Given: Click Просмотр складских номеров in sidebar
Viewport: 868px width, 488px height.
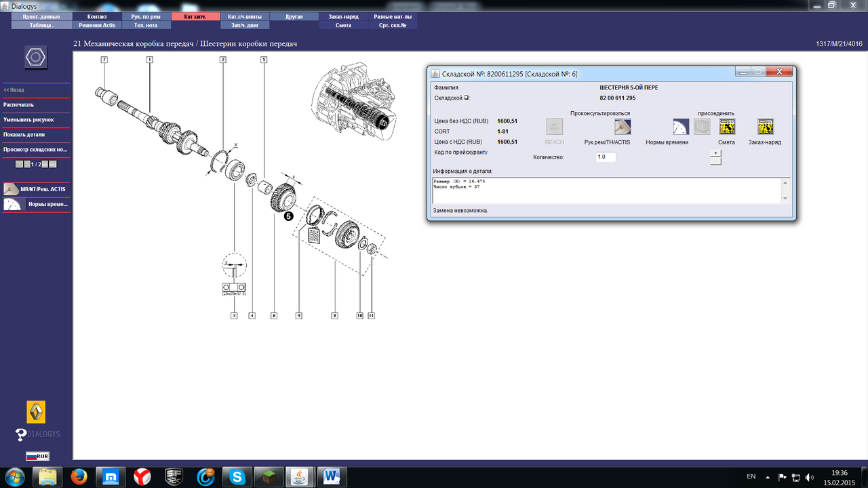Looking at the screenshot, I should click(x=35, y=150).
